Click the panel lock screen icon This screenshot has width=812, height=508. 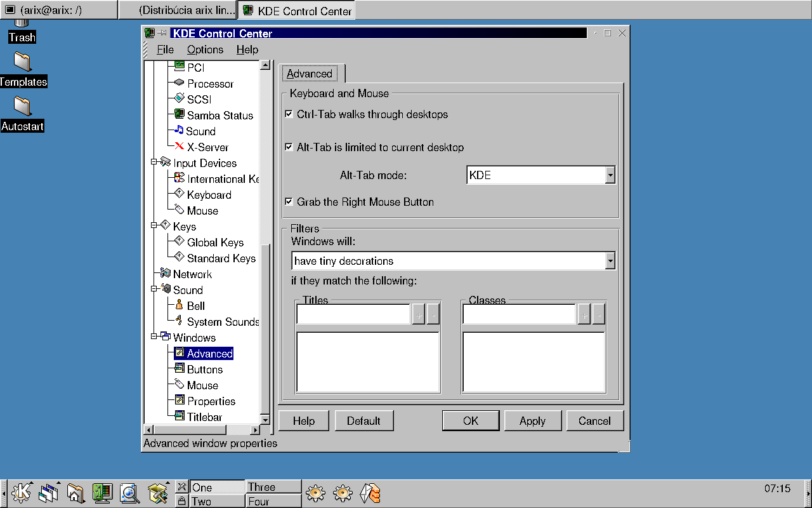[182, 501]
